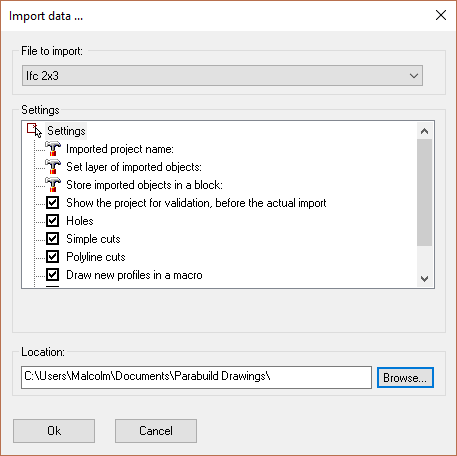Screen dimensions: 457x456
Task: Uncheck the Polyline cuts option
Action: point(53,257)
